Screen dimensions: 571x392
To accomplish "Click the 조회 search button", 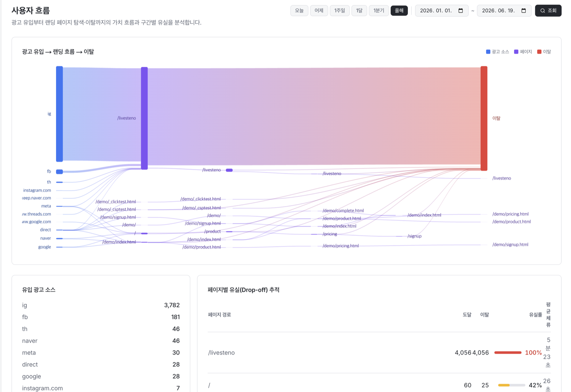I will 548,11.
